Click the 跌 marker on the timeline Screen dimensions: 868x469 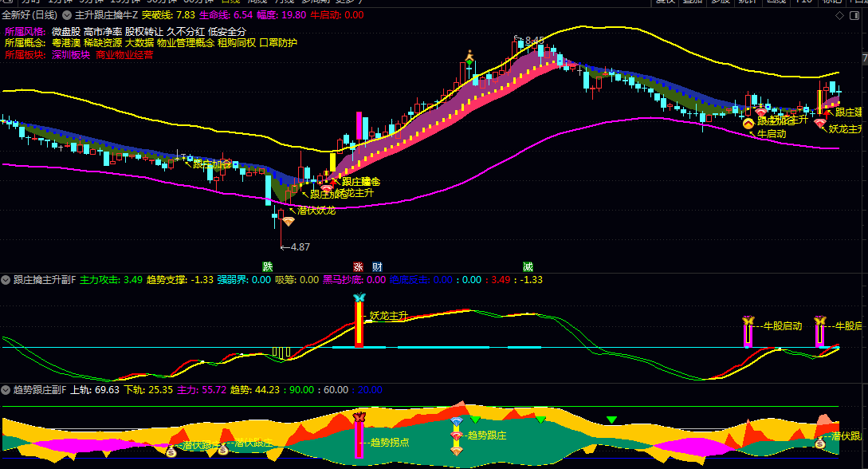click(x=267, y=267)
